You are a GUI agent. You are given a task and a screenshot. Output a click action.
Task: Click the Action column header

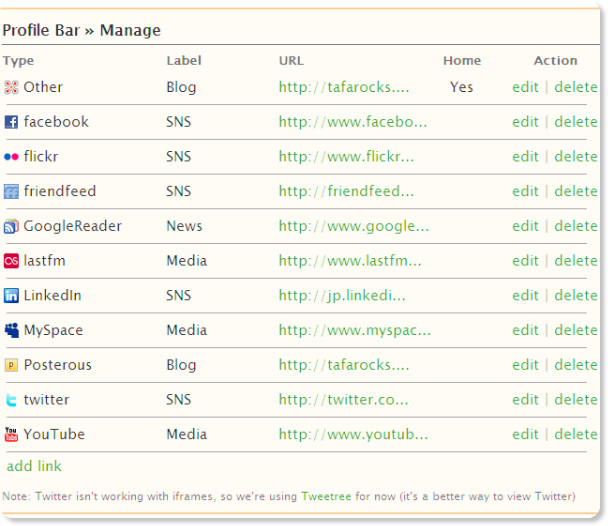(x=555, y=61)
